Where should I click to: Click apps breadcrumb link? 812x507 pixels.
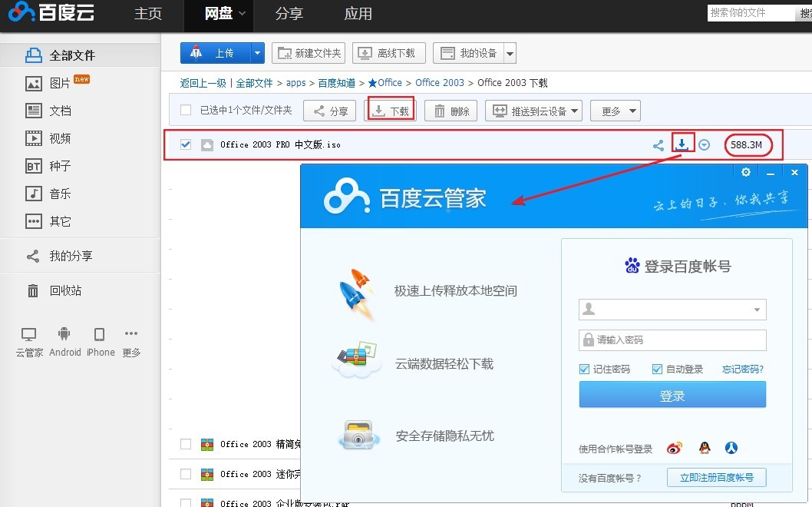pos(295,83)
